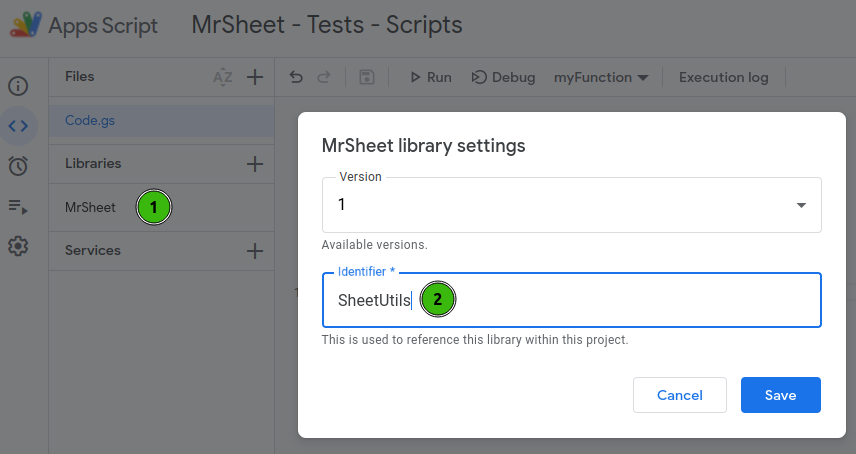This screenshot has width=856, height=454.
Task: Save project with the floppy disk icon
Action: point(367,77)
